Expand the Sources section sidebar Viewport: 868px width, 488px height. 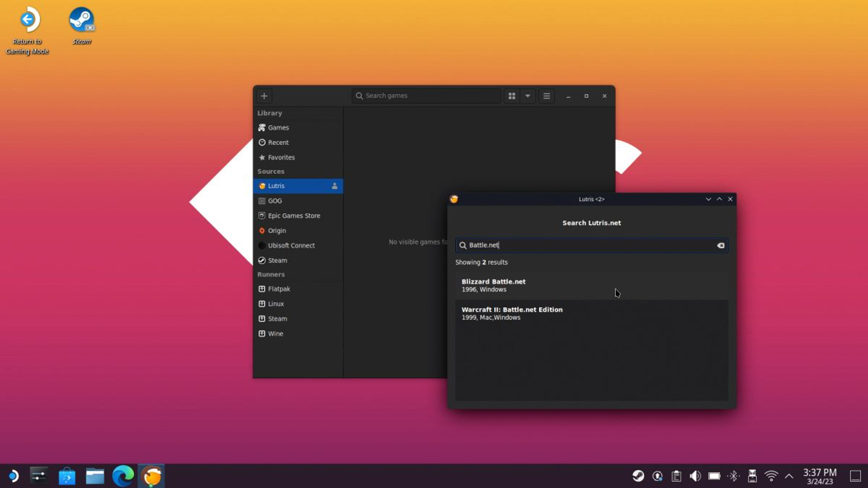pos(271,171)
